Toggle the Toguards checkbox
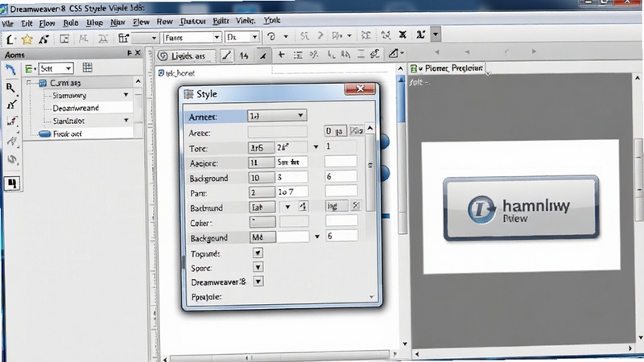The width and height of the screenshot is (644, 362). [x=258, y=253]
